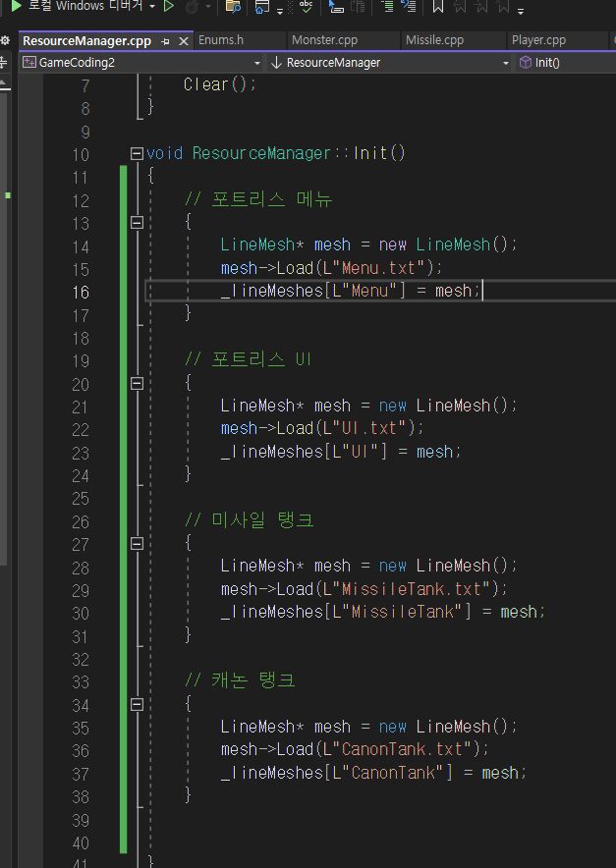
Task: Click the new keyword on line 14
Action: (393, 244)
